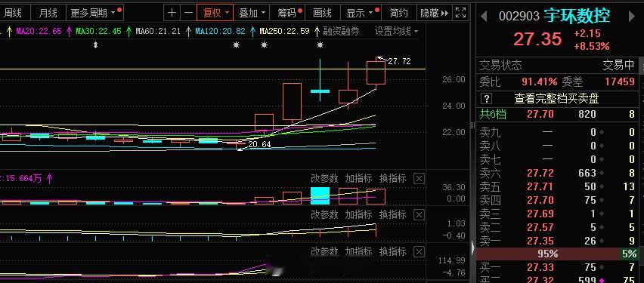Click the 委比 91.41% value

click(540, 82)
